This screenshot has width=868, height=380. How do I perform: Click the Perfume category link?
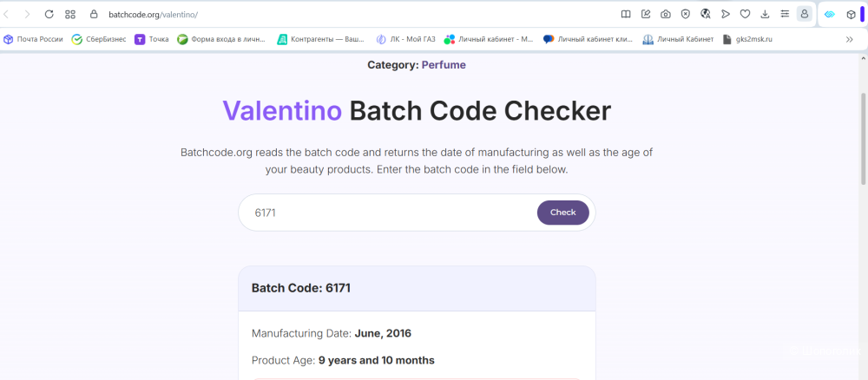click(x=444, y=65)
